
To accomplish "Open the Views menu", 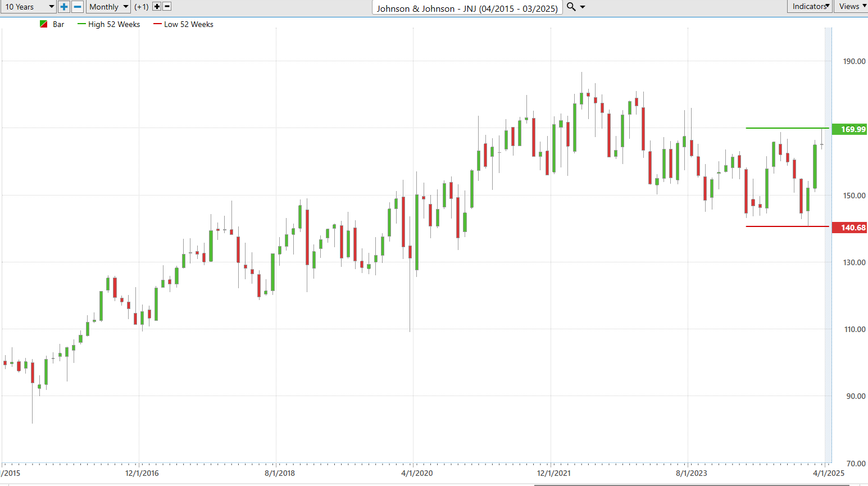I will [x=851, y=6].
